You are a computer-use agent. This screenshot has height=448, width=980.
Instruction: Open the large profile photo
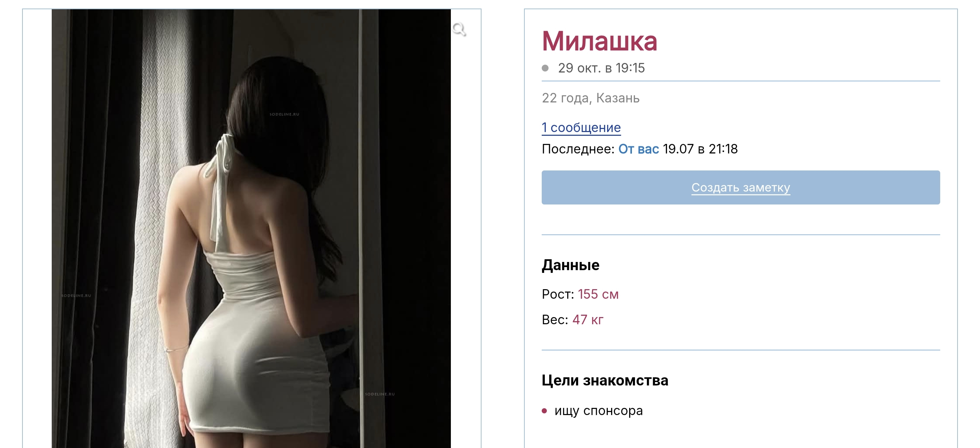tap(251, 228)
